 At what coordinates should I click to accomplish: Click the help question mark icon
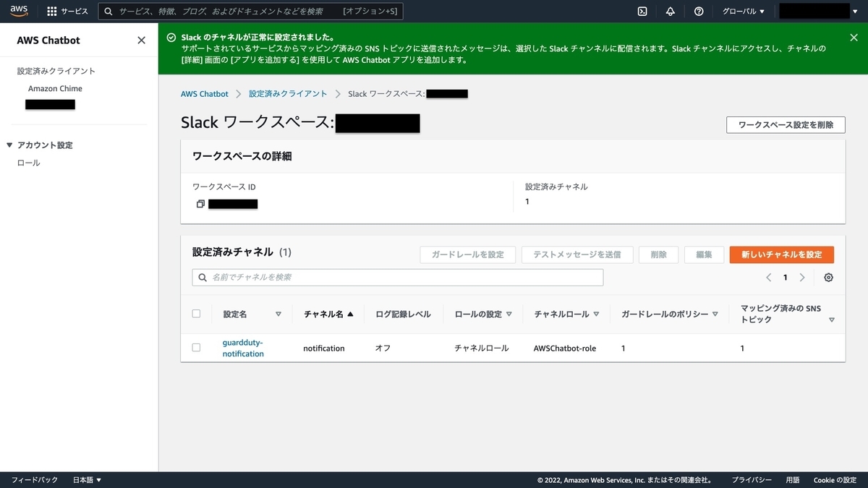tap(698, 11)
